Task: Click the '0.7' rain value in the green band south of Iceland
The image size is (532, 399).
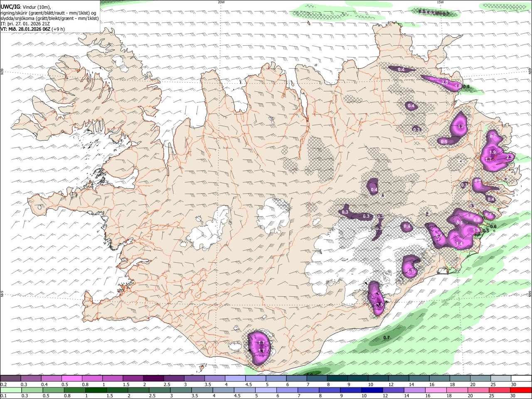Action: [386, 338]
